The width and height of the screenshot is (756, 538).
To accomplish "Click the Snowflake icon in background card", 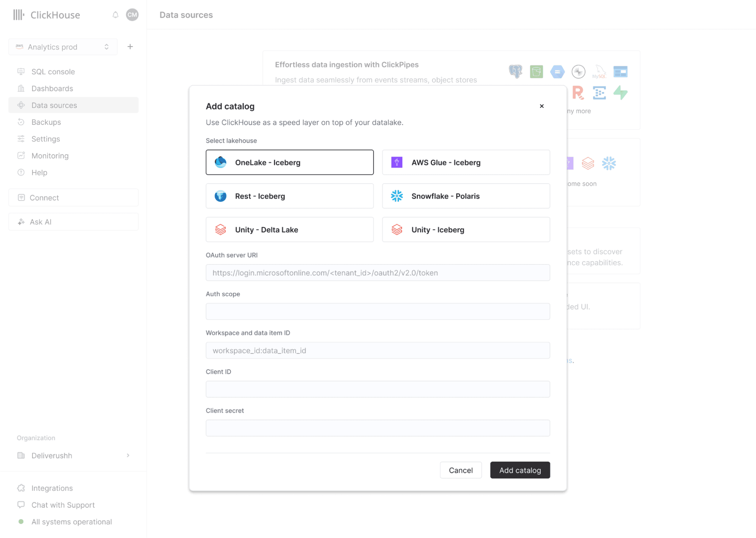I will [x=609, y=163].
